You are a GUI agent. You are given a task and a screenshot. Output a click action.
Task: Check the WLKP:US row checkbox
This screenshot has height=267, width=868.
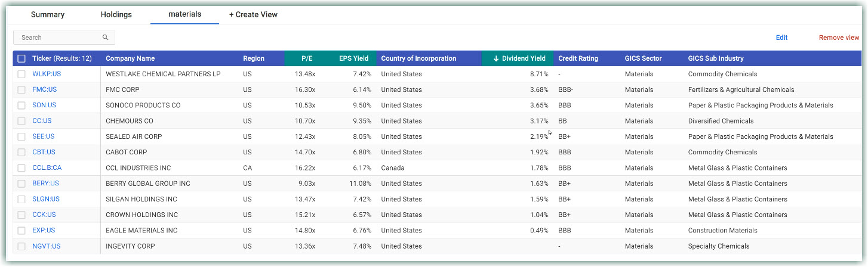click(x=21, y=74)
